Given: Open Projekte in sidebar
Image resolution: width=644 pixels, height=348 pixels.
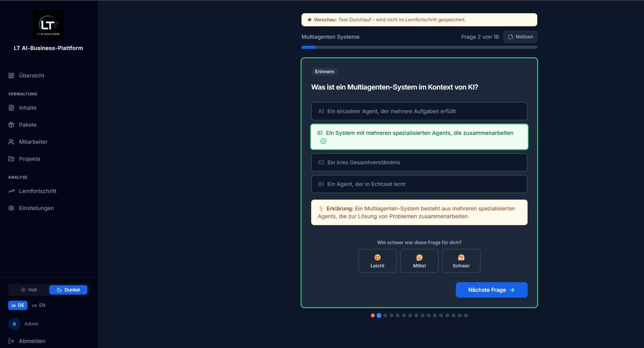Looking at the screenshot, I should 49,159.
